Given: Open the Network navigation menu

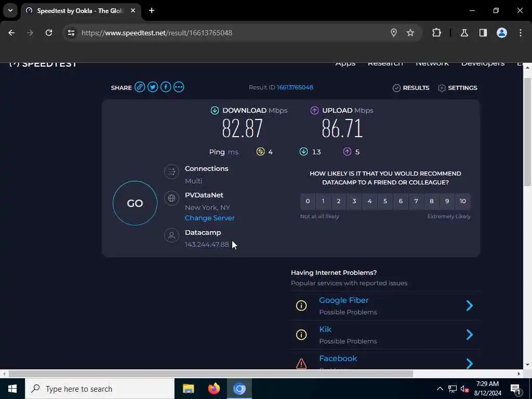Looking at the screenshot, I should pyautogui.click(x=432, y=63).
